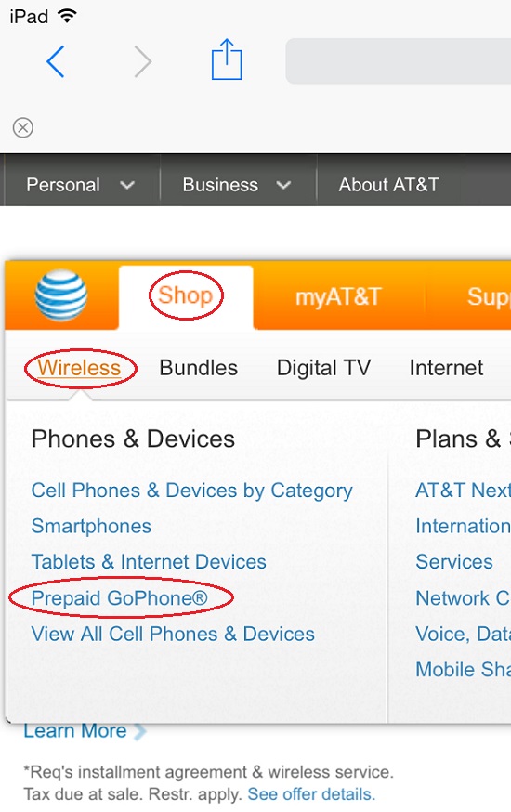
Task: Open the Bundles submenu
Action: pyautogui.click(x=198, y=368)
